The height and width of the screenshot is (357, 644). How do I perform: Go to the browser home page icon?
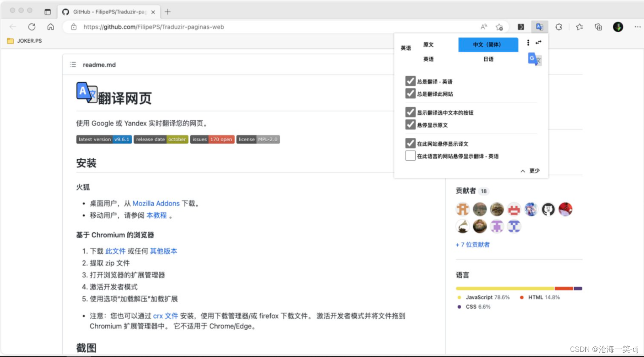pyautogui.click(x=51, y=27)
